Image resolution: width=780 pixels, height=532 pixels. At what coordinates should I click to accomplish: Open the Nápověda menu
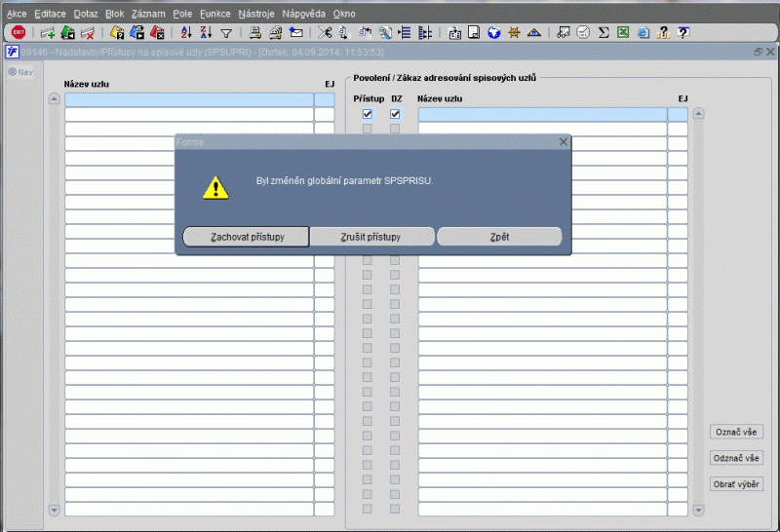pos(304,14)
